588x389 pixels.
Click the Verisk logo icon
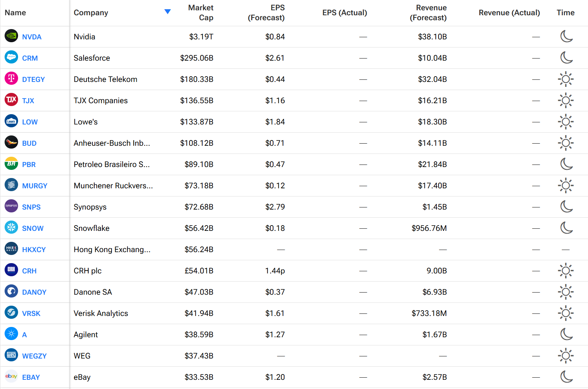11,312
